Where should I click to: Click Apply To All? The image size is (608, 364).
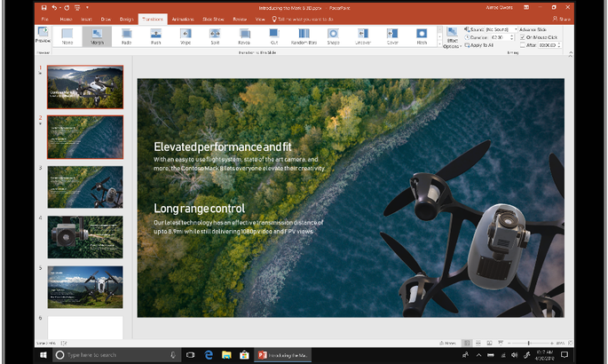point(479,45)
